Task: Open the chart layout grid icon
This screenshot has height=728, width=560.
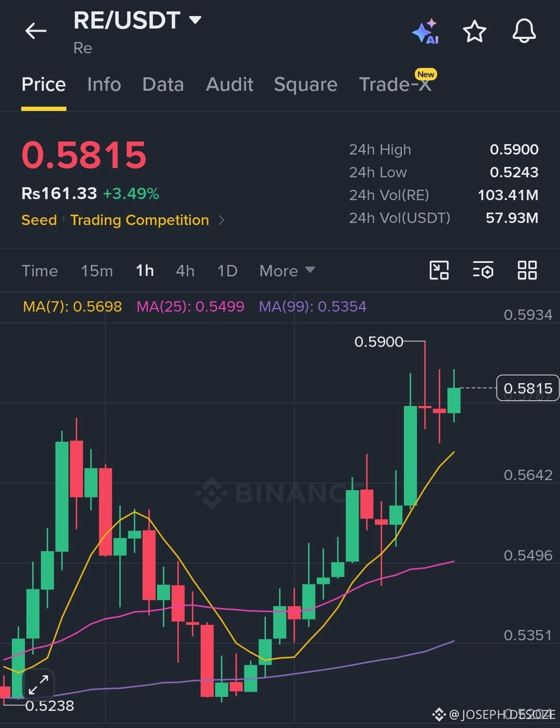Action: (527, 270)
